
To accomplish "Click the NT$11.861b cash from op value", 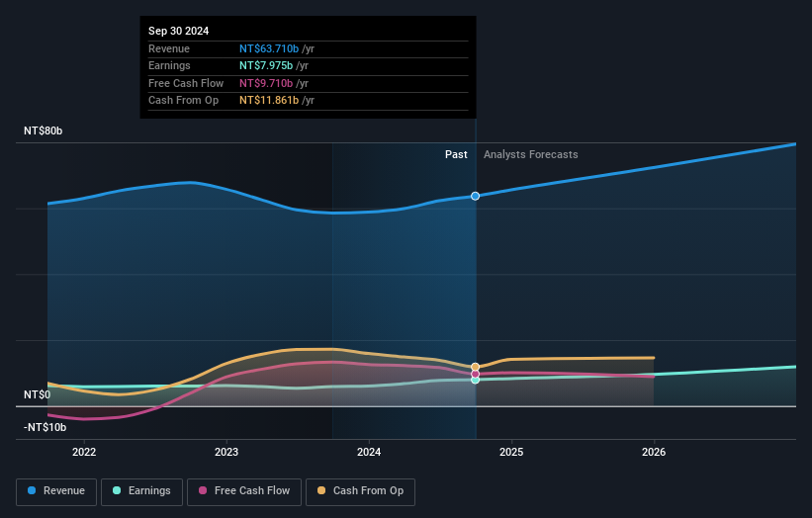I will point(269,101).
